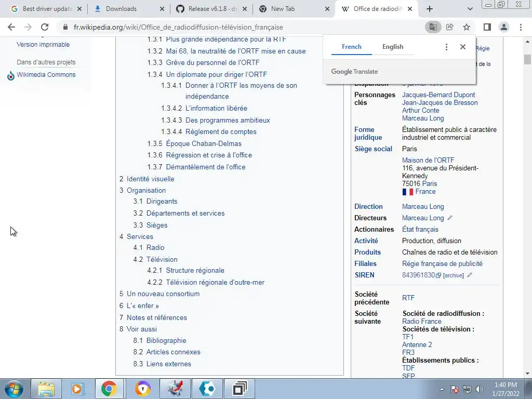This screenshot has width=532, height=399.
Task: Open the Radio France link
Action: click(x=422, y=321)
